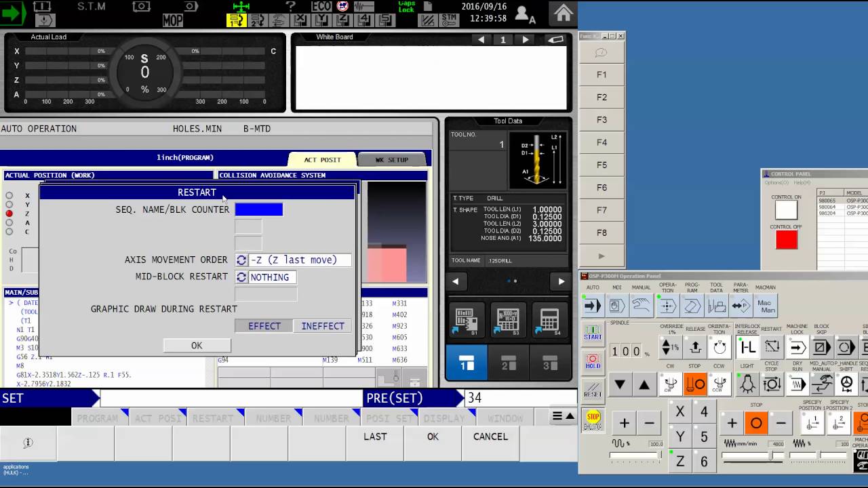The height and width of the screenshot is (488, 868).
Task: Click the emergency STOP button
Action: [x=593, y=420]
